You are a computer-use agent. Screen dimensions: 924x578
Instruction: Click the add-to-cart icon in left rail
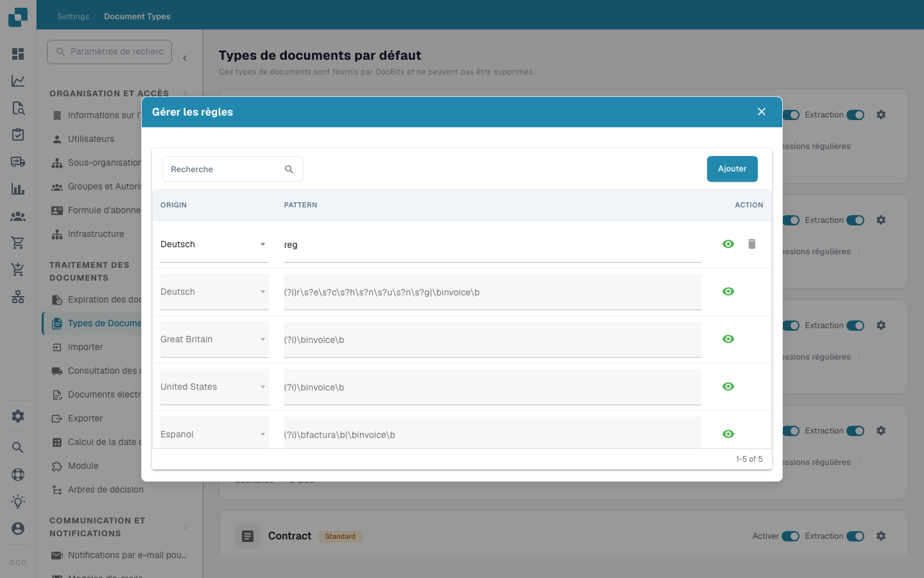tap(18, 270)
